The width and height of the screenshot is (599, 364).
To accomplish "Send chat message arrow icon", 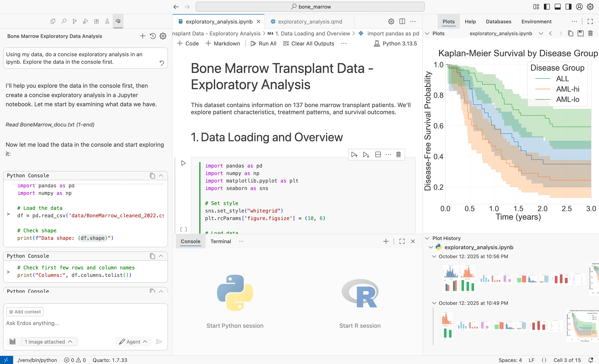I will coord(159,342).
